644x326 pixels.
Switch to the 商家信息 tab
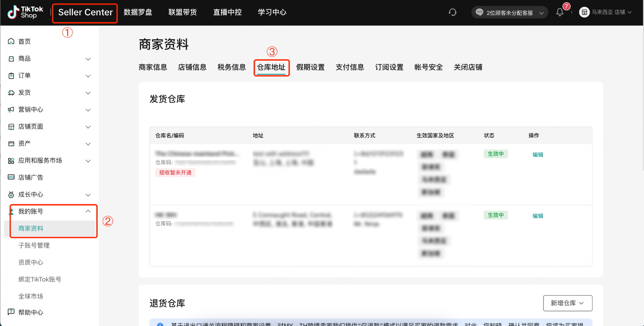point(153,67)
